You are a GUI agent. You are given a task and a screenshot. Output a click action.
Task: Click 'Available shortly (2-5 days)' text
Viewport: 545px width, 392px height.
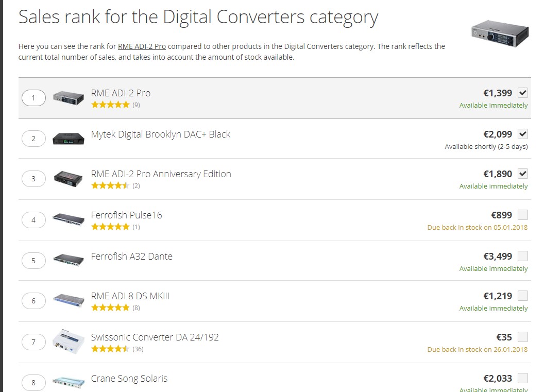point(486,147)
